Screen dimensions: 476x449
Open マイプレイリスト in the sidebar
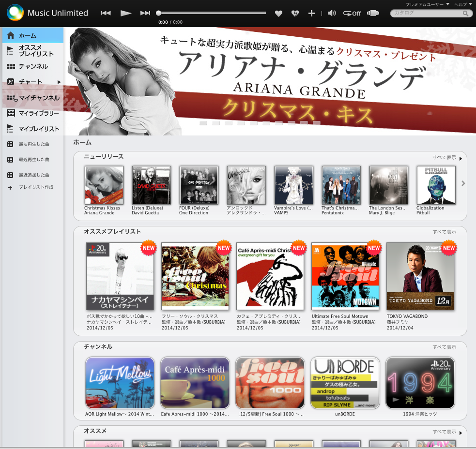point(33,129)
